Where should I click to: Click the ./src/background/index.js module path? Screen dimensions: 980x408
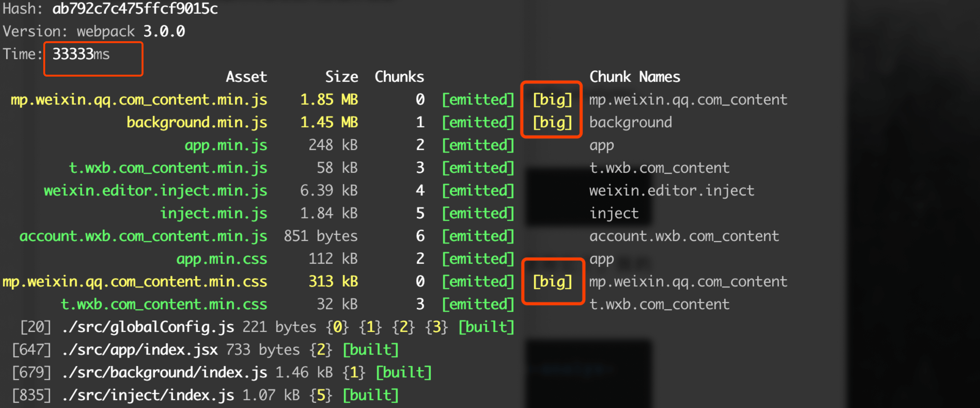pos(164,373)
